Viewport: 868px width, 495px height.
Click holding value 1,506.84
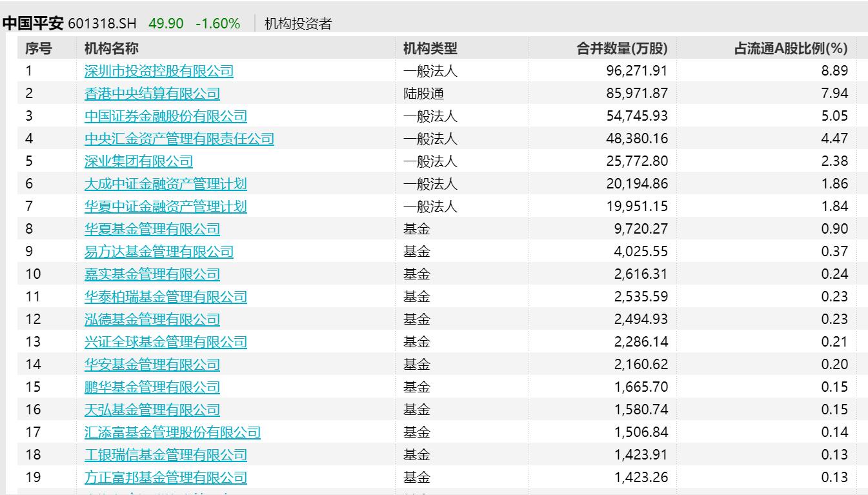click(x=640, y=432)
